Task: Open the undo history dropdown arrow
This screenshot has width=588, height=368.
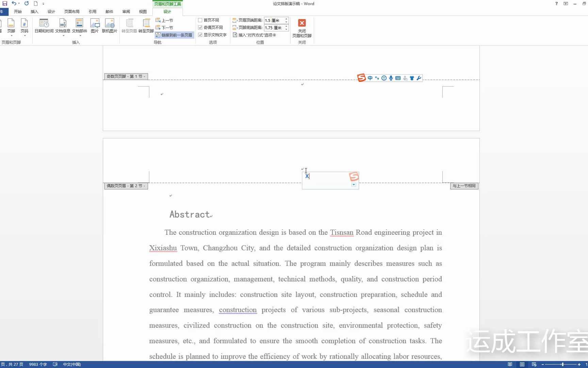Action: [x=19, y=3]
